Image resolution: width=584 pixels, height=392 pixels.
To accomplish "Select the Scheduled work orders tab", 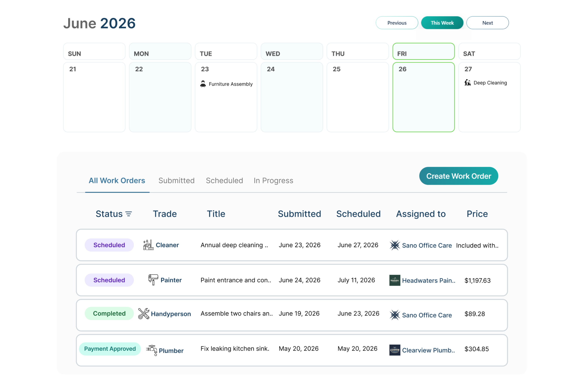I will [224, 181].
